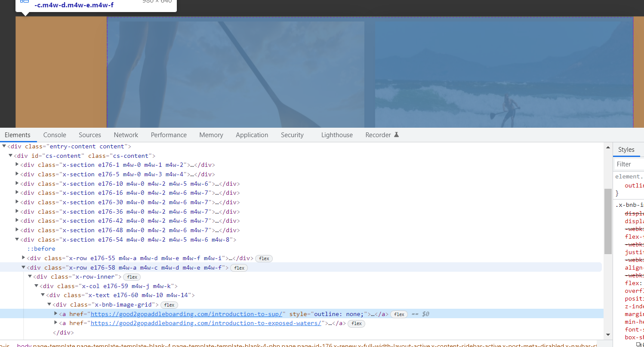Open the Application tab
644x347 pixels.
point(252,135)
